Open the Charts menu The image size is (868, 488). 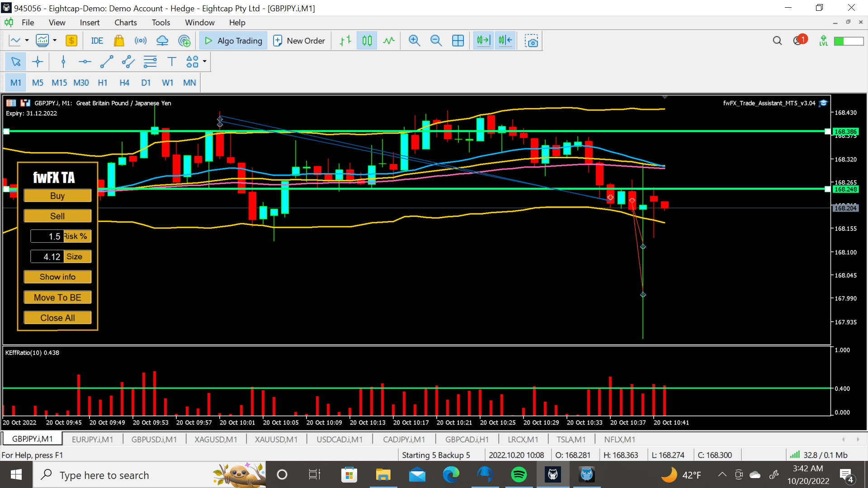pyautogui.click(x=125, y=23)
